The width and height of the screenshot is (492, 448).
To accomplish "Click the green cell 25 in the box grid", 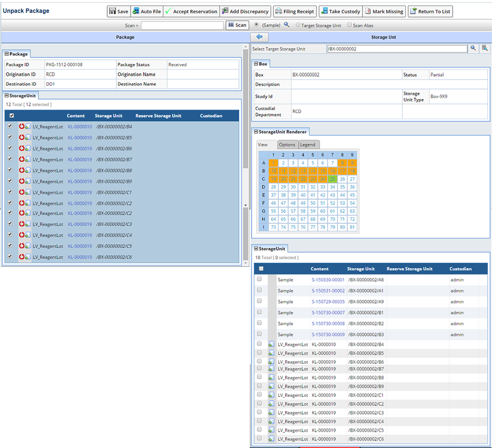I will coord(333,179).
